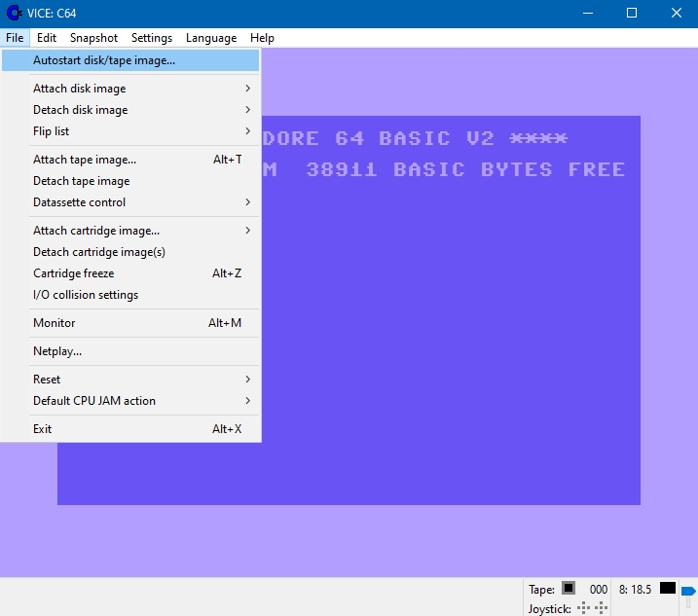The height and width of the screenshot is (616, 698).
Task: Open the Settings menu
Action: click(152, 38)
